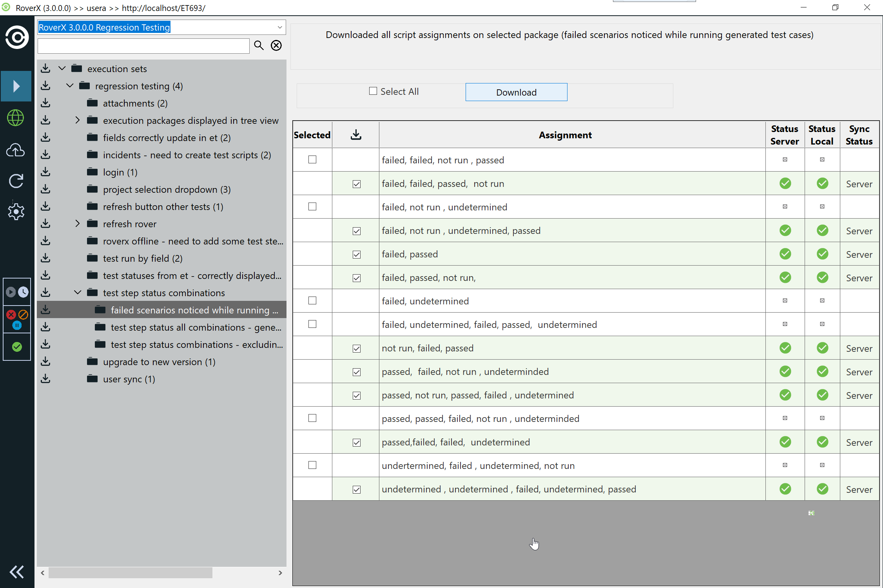
Task: Uncheck download box for 'failed, passed' row
Action: (x=356, y=255)
